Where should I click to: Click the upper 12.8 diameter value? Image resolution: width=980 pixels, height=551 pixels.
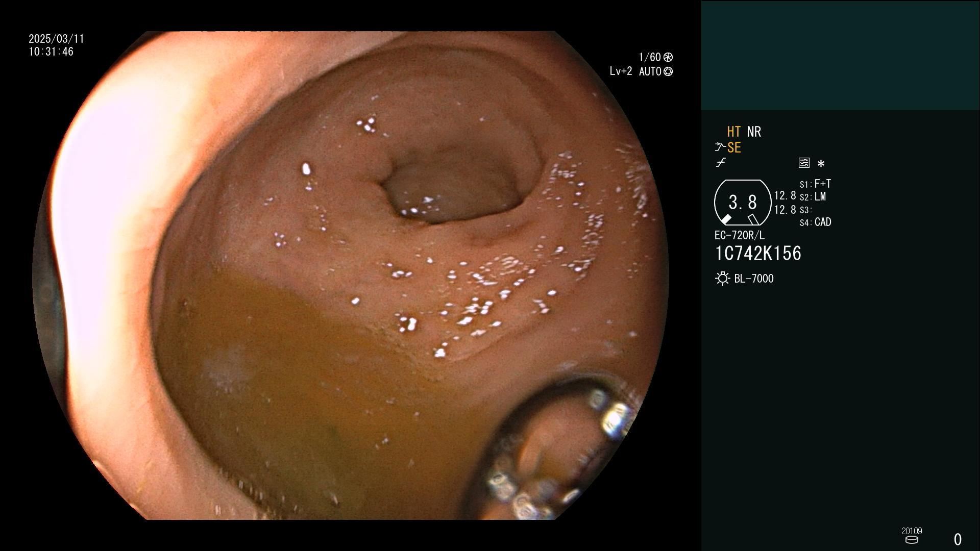pos(785,195)
